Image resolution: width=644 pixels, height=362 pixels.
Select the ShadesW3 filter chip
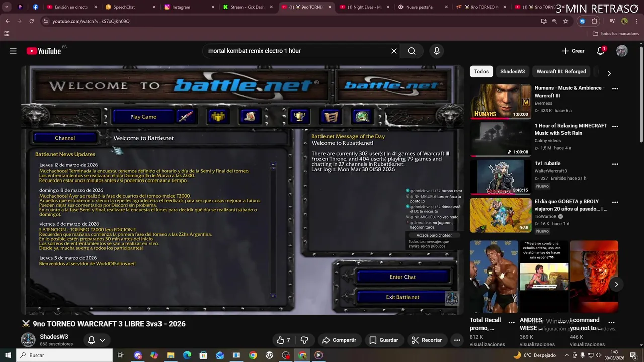pyautogui.click(x=512, y=72)
